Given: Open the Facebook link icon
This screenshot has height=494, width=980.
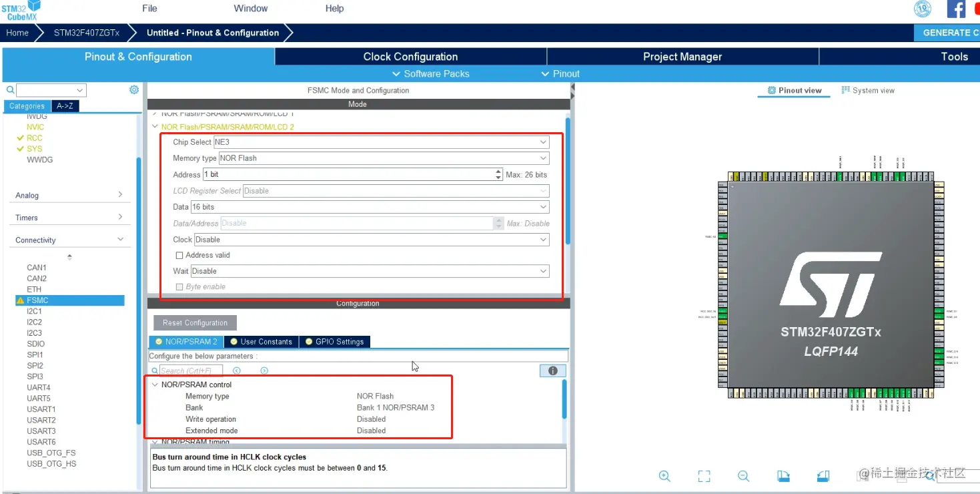Looking at the screenshot, I should click(956, 9).
